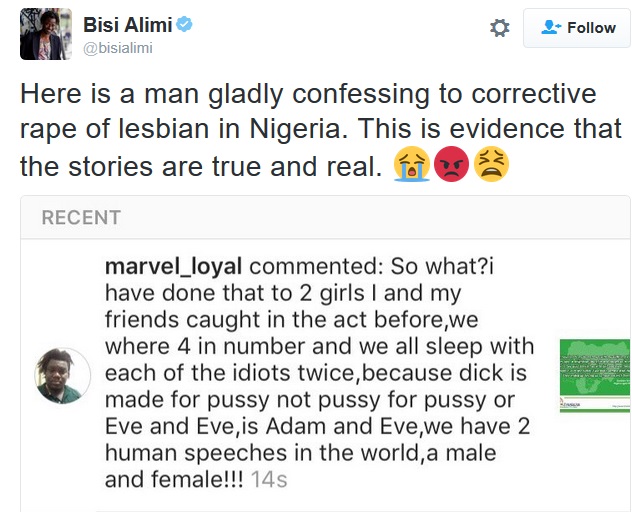Open the green post thumbnail
The width and height of the screenshot is (632, 512).
click(594, 375)
